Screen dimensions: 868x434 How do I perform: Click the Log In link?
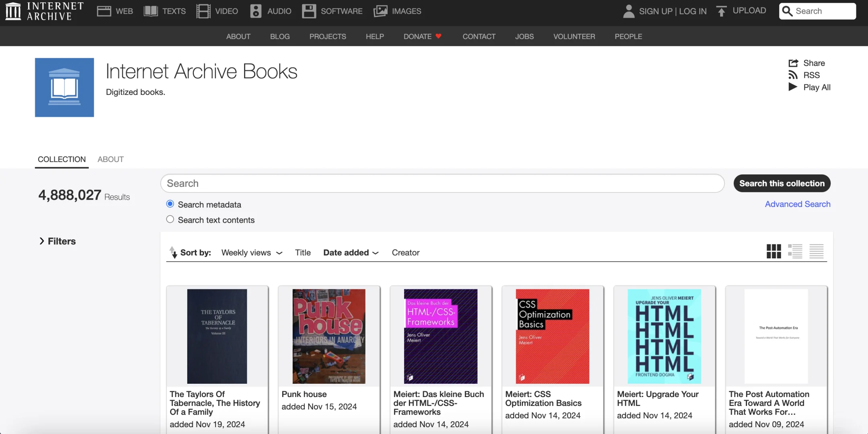pyautogui.click(x=693, y=11)
